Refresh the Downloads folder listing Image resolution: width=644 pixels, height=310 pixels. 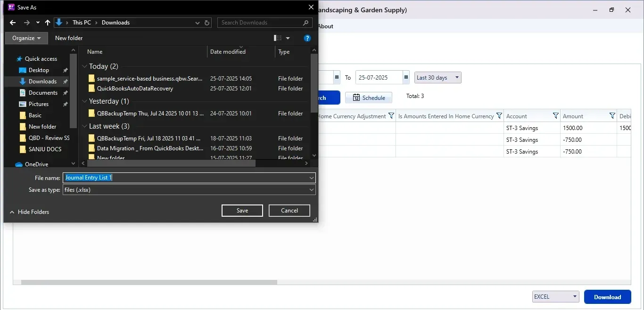point(207,23)
